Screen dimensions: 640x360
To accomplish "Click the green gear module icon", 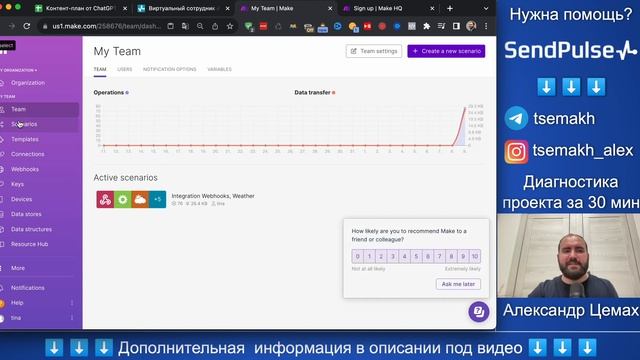I will click(x=122, y=199).
